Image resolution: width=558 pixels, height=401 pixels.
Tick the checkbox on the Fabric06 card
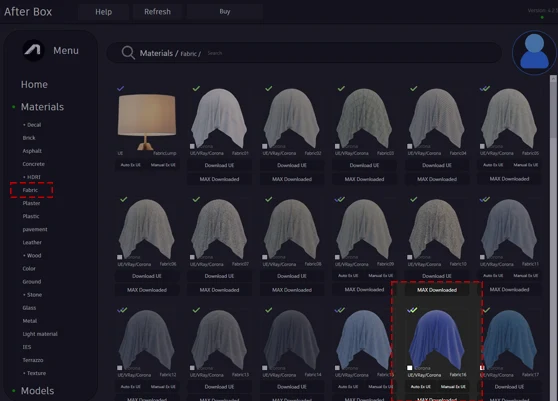click(120, 257)
